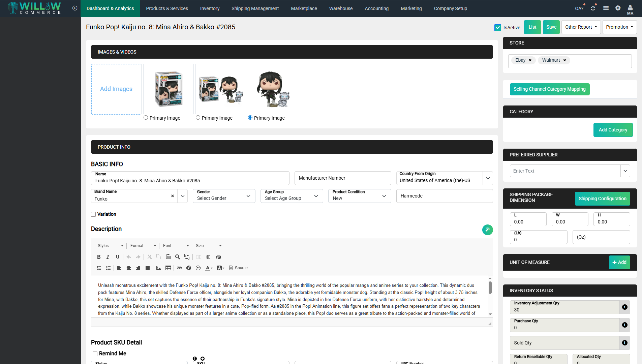The width and height of the screenshot is (642, 364).
Task: Open the Warehouse menu
Action: point(341,8)
